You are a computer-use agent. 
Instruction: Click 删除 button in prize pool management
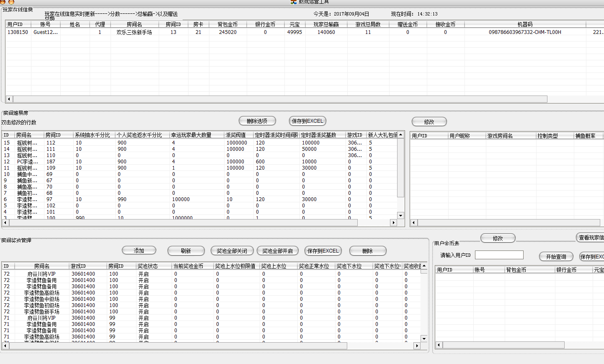367,251
